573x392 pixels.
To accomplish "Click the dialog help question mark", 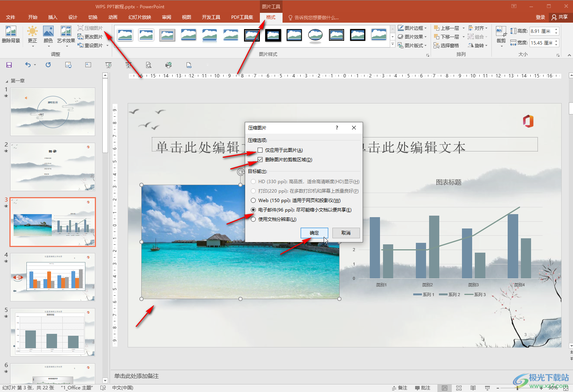I will [337, 128].
